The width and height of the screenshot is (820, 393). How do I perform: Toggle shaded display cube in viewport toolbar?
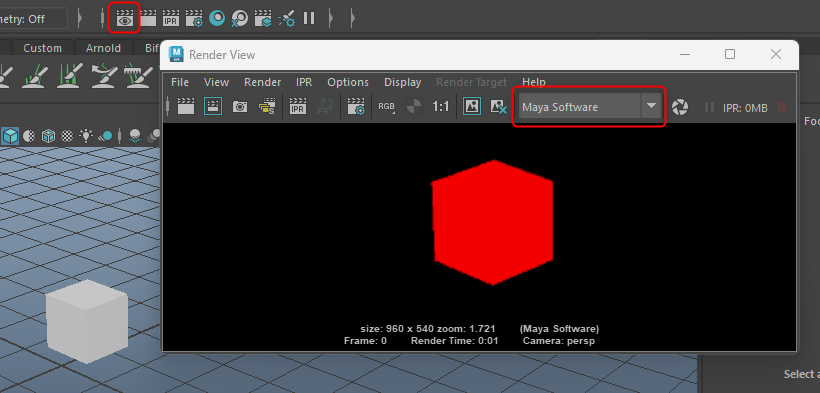[10, 136]
